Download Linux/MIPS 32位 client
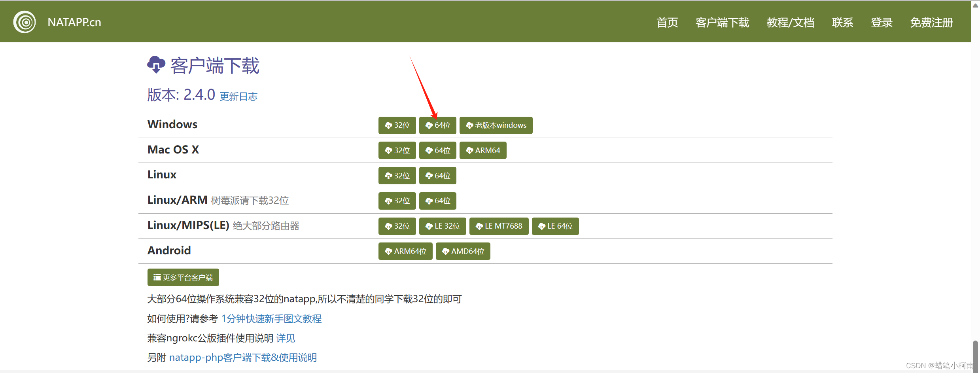Viewport: 980px width, 373px height. click(397, 226)
